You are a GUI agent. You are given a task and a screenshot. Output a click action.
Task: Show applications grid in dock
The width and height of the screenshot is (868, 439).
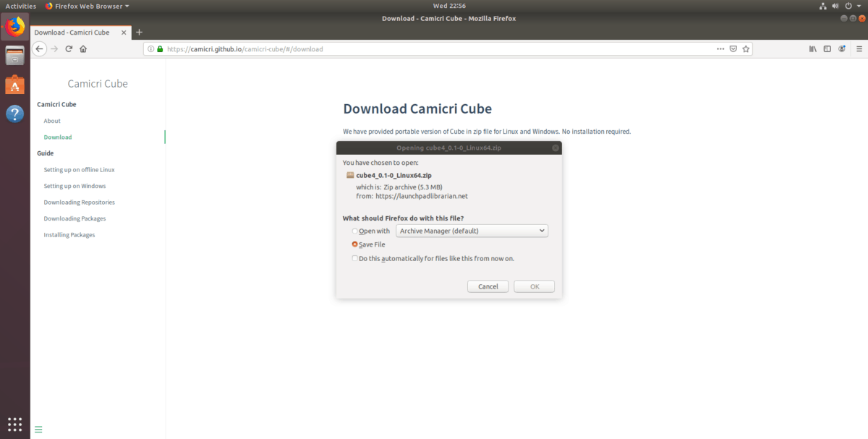(x=14, y=424)
